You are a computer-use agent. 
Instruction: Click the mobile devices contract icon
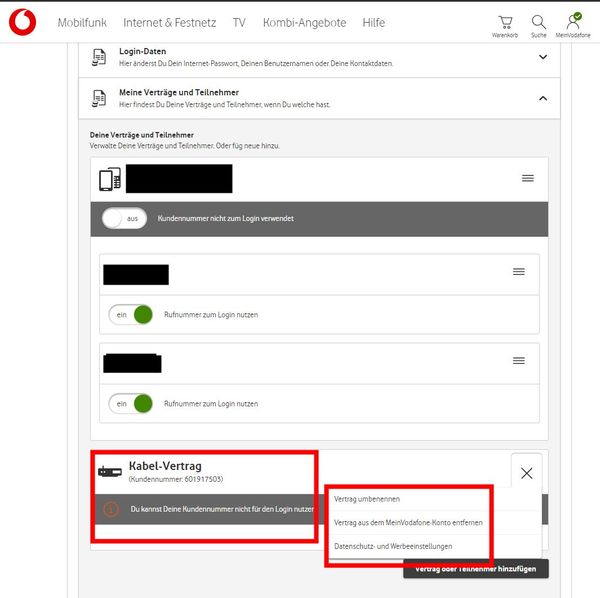(x=110, y=179)
